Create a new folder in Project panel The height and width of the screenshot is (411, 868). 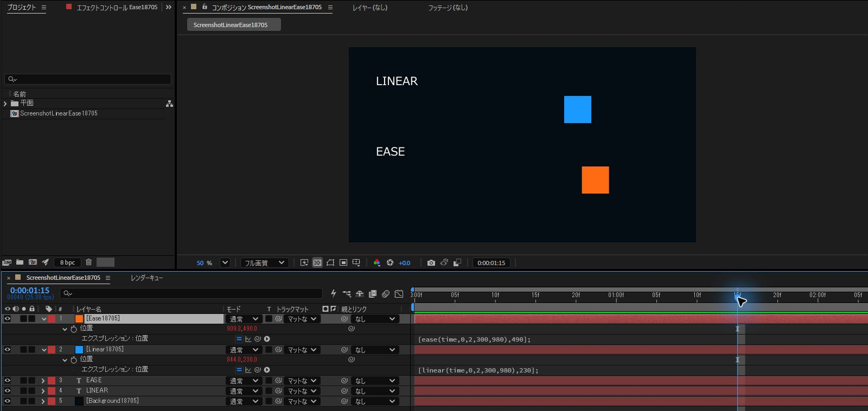20,262
